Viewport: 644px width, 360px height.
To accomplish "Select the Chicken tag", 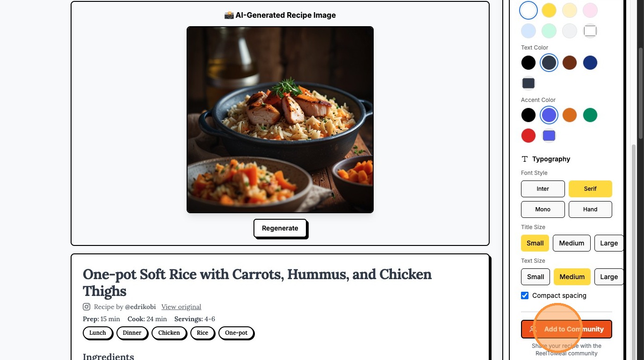I will 169,333.
